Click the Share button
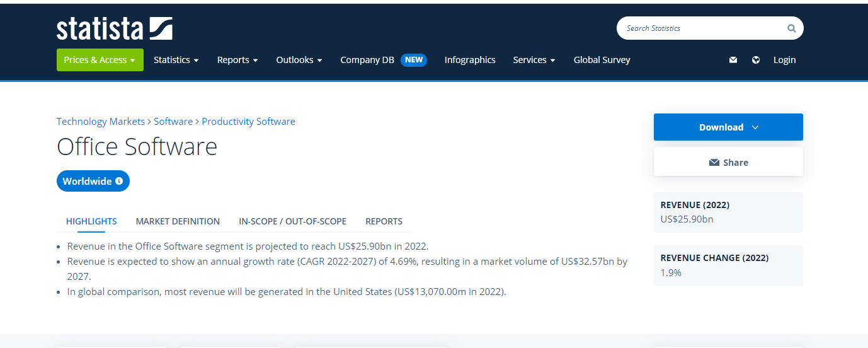868x348 pixels. [728, 162]
